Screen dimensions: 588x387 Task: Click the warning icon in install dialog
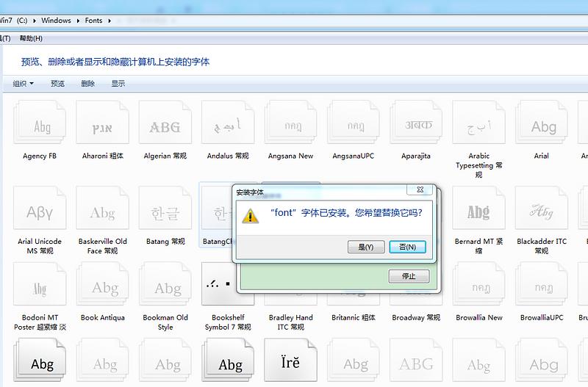pyautogui.click(x=250, y=216)
